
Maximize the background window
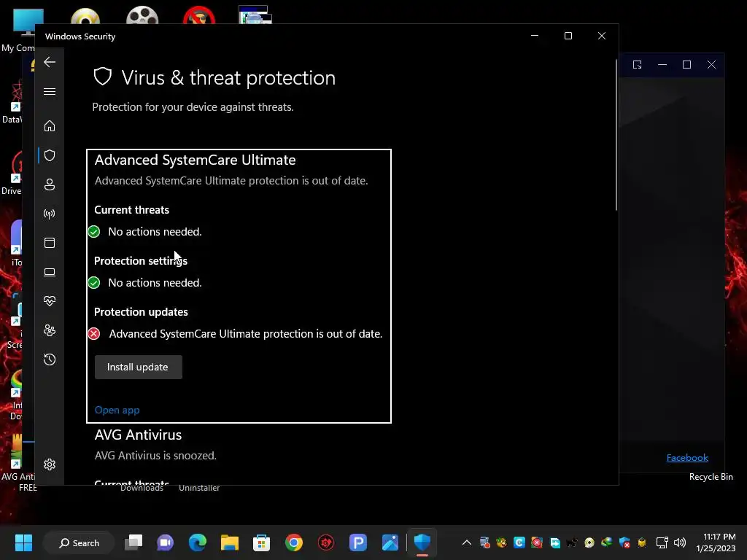(686, 64)
